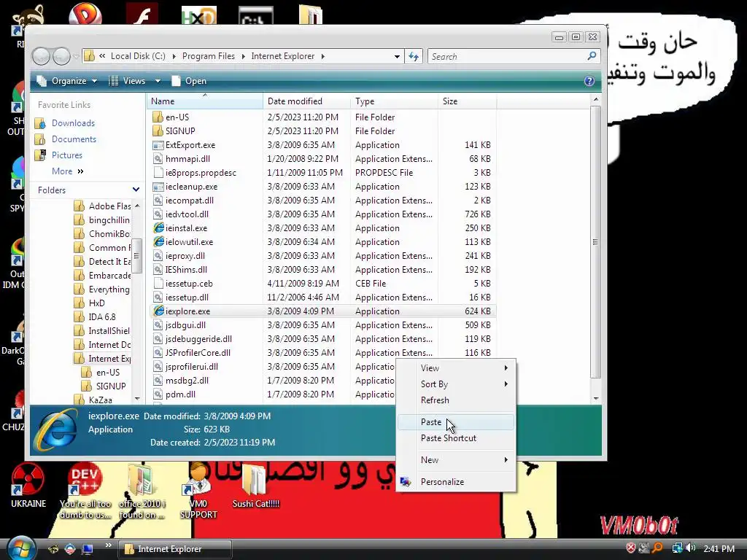Open dropdown arrow after Internet Explorer breadcrumb
Image resolution: width=747 pixels, height=560 pixels.
coord(323,56)
